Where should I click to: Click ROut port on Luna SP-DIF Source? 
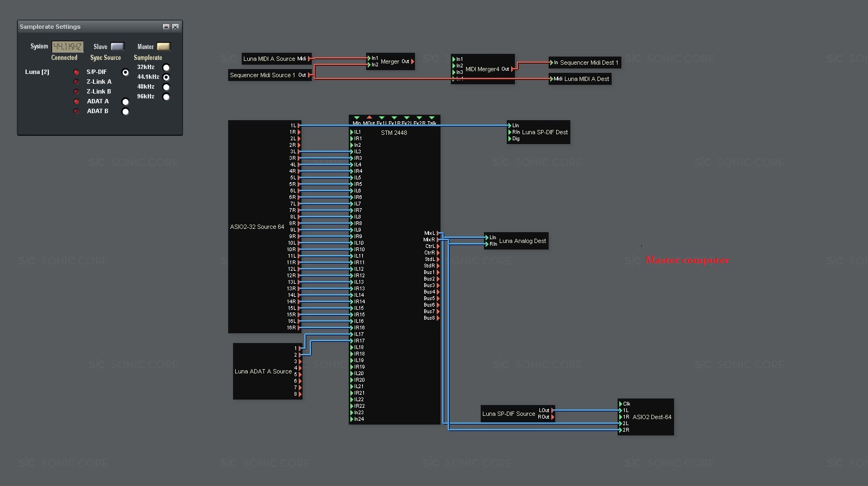click(552, 417)
